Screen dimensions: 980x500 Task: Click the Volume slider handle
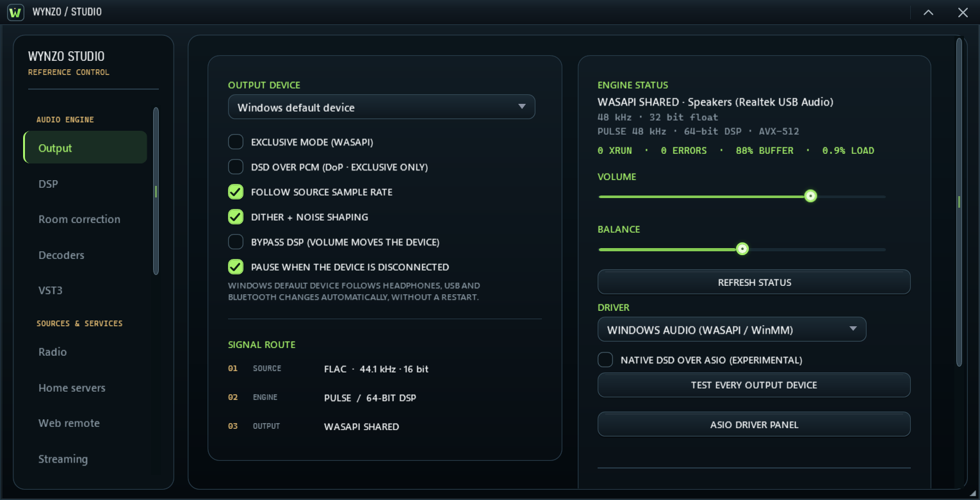click(810, 196)
